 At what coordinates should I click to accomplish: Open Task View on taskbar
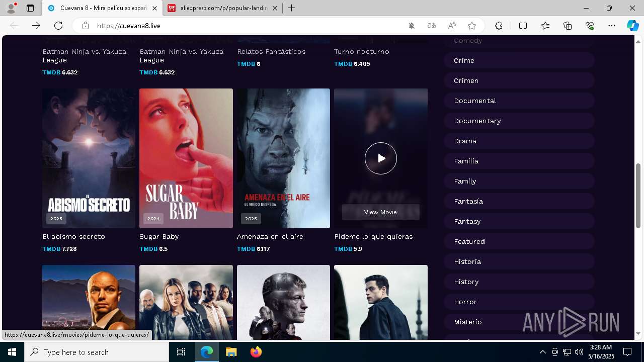(181, 352)
